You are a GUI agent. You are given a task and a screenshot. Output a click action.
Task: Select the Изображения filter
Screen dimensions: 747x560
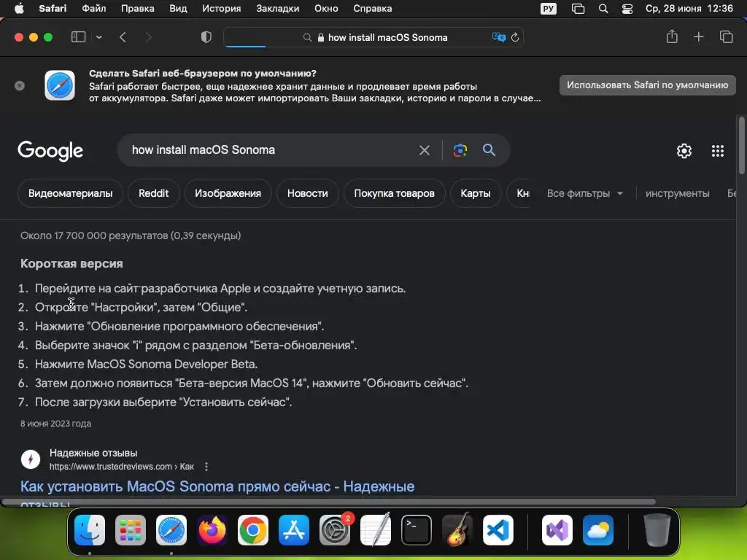click(x=228, y=193)
